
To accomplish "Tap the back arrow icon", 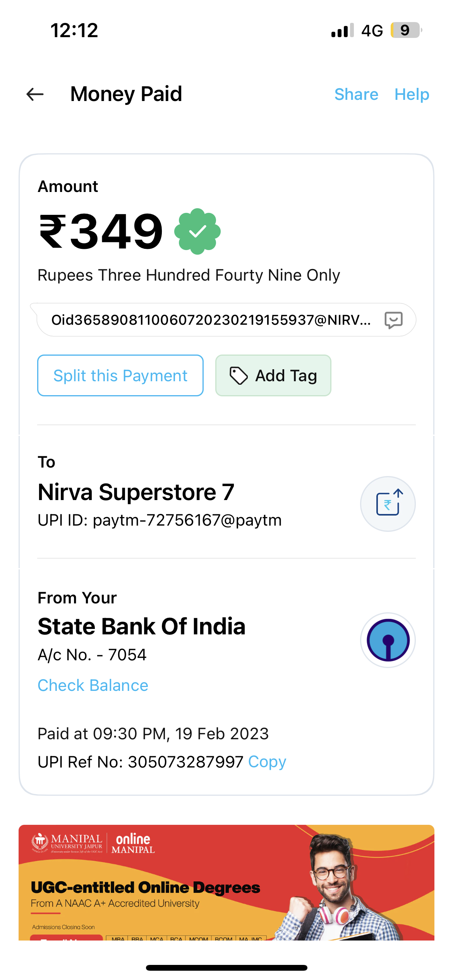I will [x=35, y=94].
